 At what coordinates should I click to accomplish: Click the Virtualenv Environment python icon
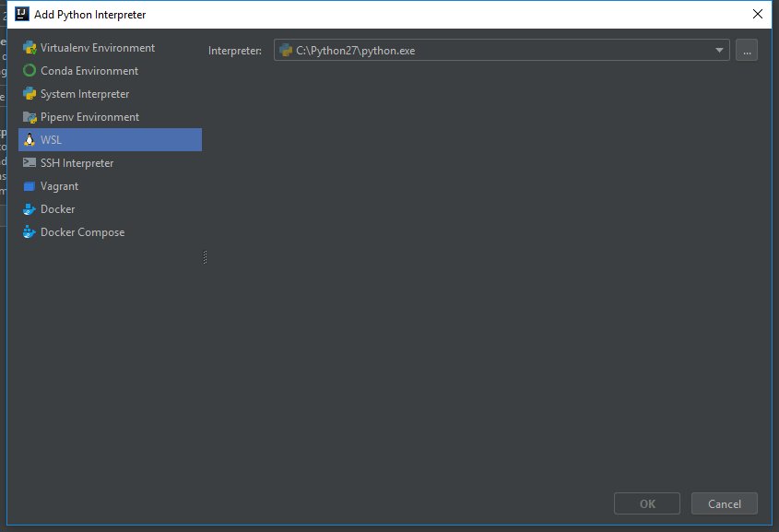(30, 48)
